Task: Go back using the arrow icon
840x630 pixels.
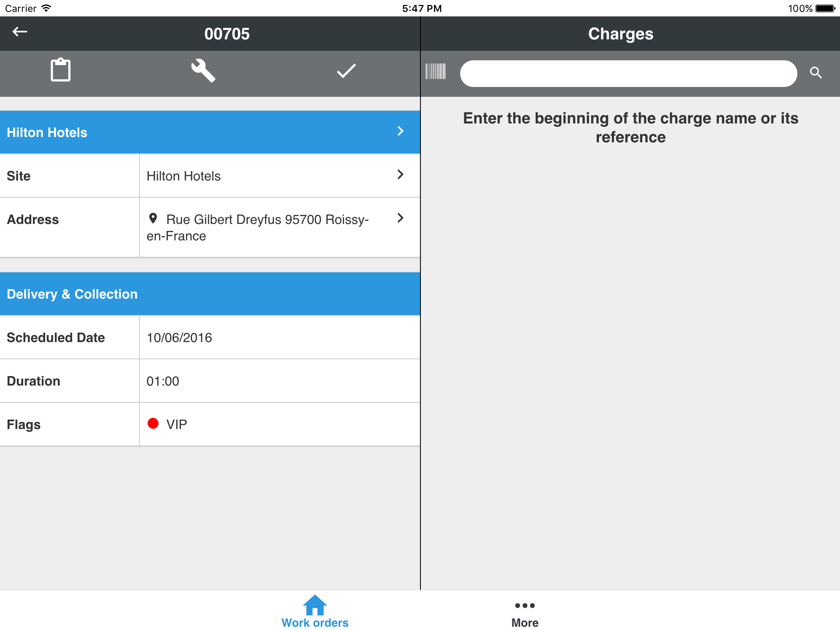Action: click(x=20, y=32)
